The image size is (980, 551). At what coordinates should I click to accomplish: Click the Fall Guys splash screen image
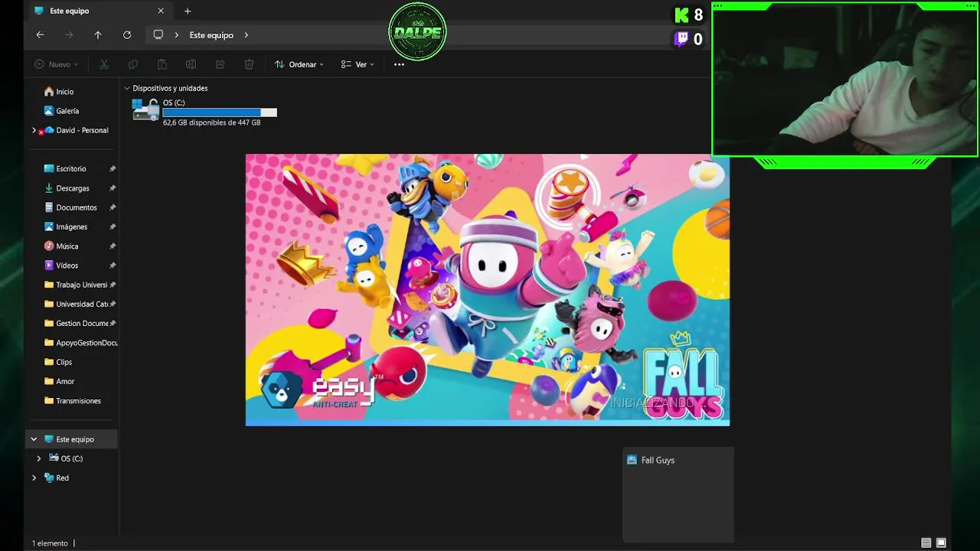click(x=488, y=289)
